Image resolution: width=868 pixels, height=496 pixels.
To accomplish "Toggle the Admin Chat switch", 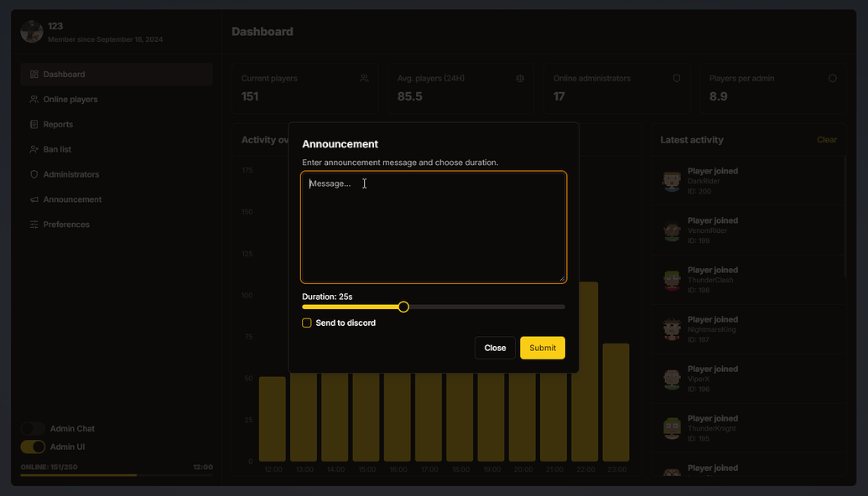I will tap(32, 428).
